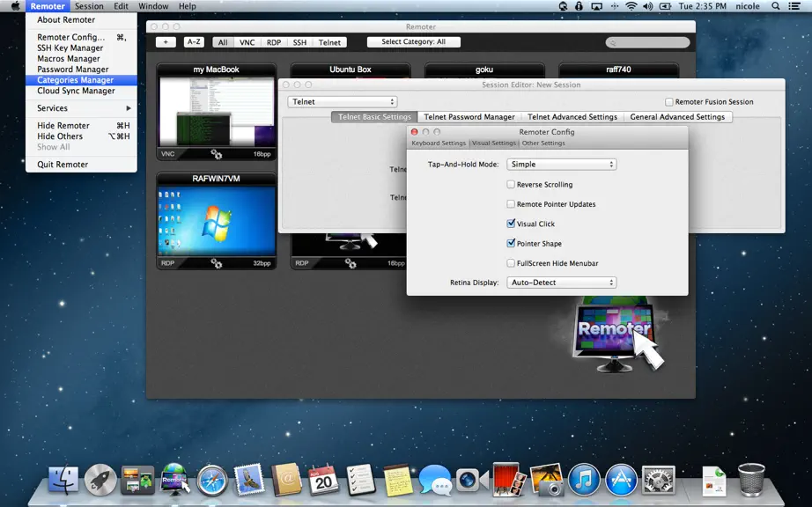Open RAFWIN7VM Windows session thumbnail
The width and height of the screenshot is (812, 507).
(217, 222)
